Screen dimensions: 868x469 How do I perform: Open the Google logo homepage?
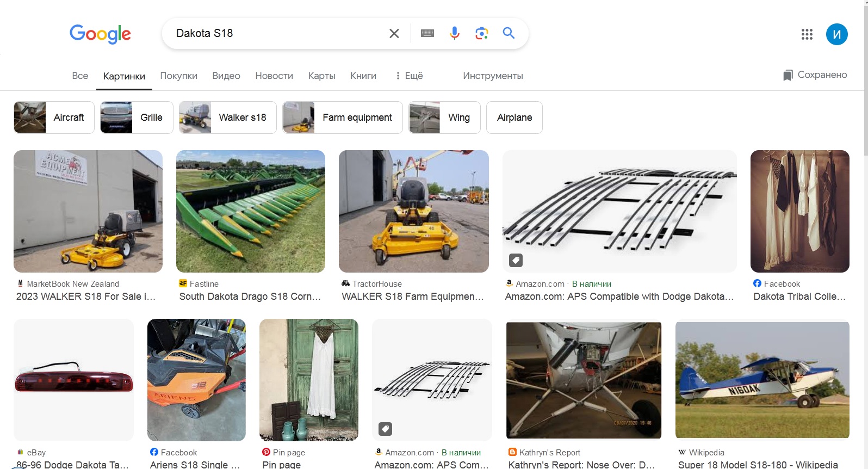100,34
